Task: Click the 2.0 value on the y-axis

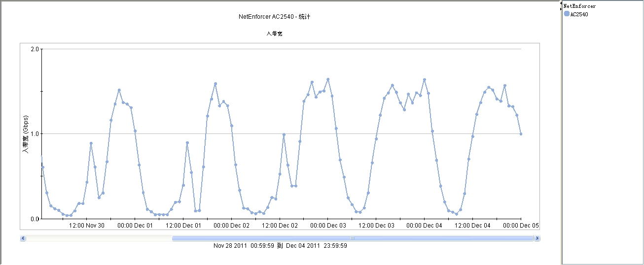Action: (x=35, y=49)
